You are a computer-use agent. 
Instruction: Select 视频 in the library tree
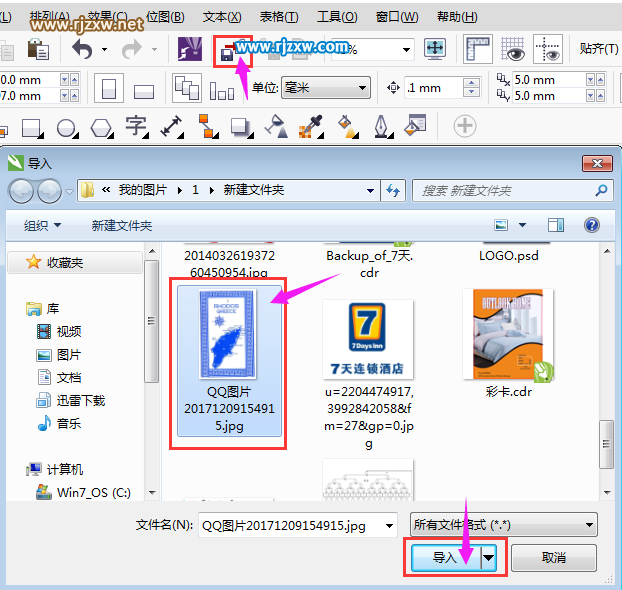click(x=59, y=331)
